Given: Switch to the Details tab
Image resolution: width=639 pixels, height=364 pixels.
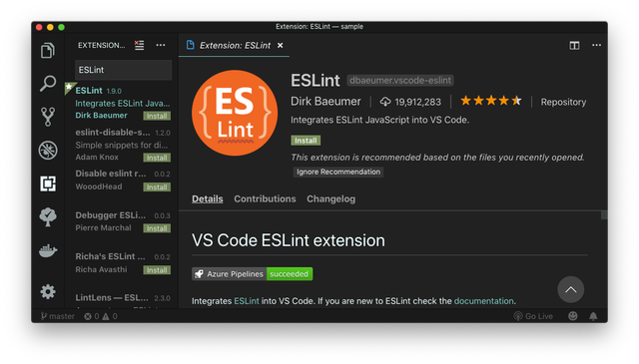Looking at the screenshot, I should click(208, 198).
